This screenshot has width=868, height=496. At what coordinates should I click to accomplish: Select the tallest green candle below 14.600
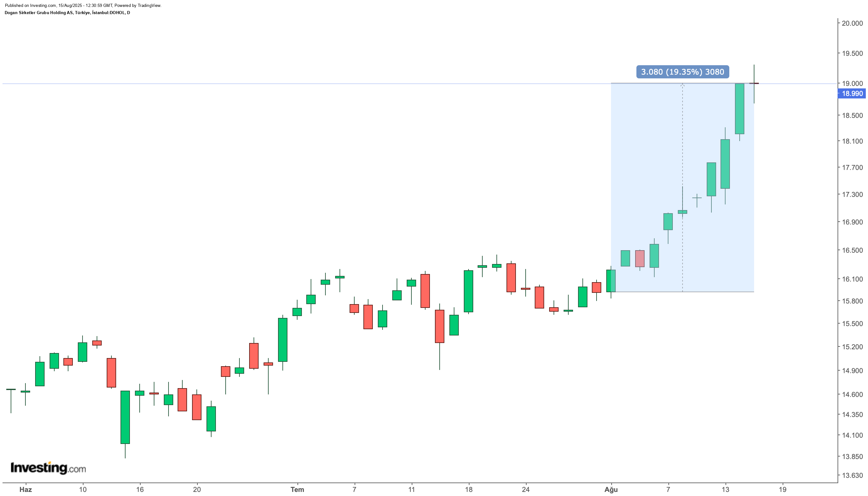click(x=125, y=417)
